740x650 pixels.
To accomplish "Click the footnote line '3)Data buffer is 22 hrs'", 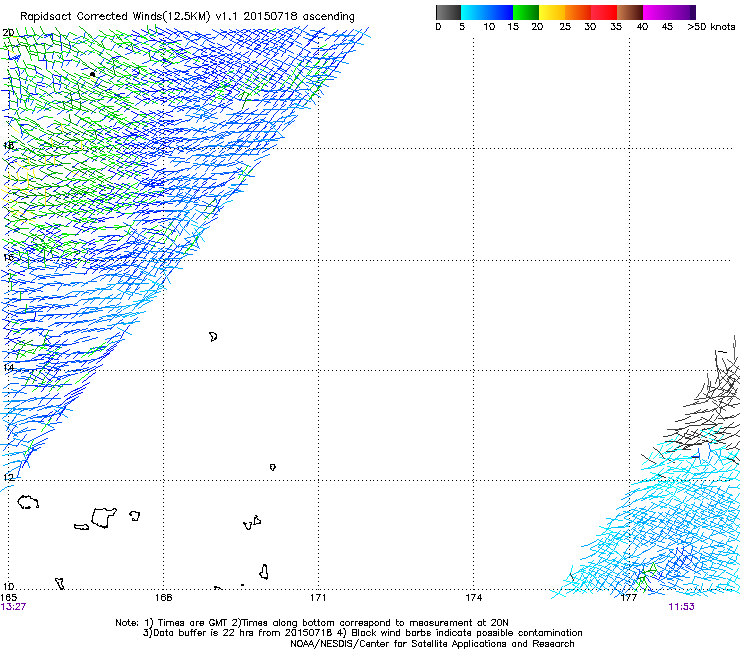I will [362, 633].
